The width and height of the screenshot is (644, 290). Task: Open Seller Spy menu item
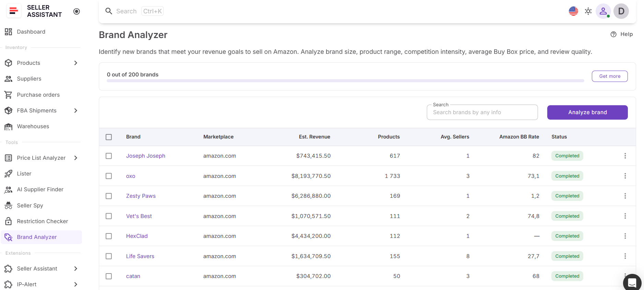pos(41,206)
